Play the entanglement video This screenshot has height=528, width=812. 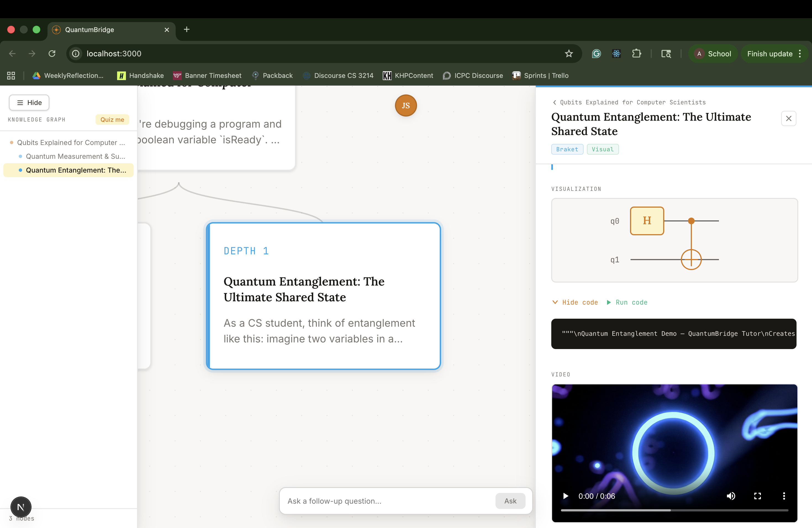tap(565, 496)
